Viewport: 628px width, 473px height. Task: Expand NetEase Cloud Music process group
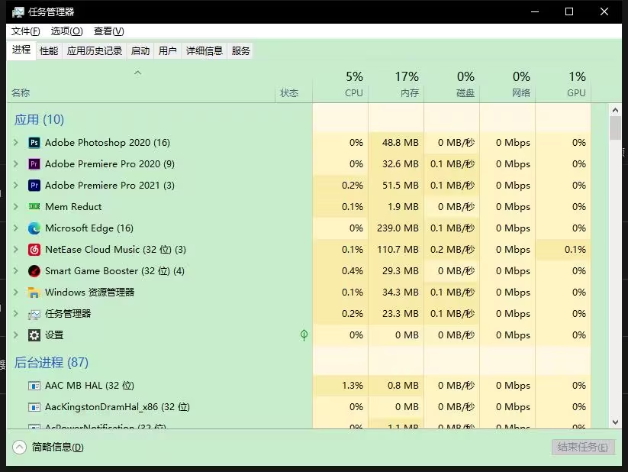[x=16, y=250]
